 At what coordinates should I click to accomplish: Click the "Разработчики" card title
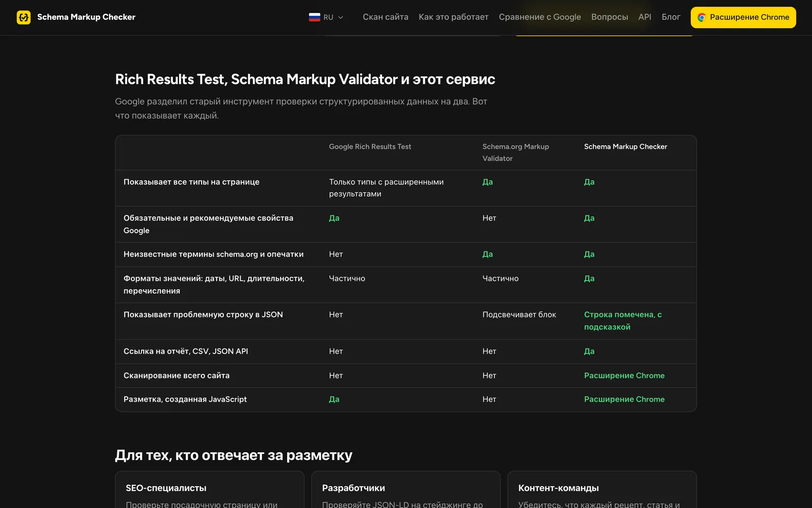tap(353, 488)
